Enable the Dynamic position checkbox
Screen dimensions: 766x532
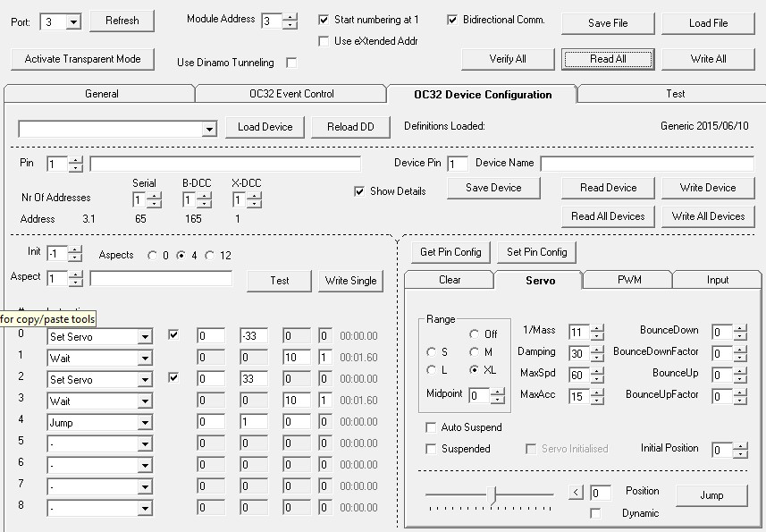point(595,513)
